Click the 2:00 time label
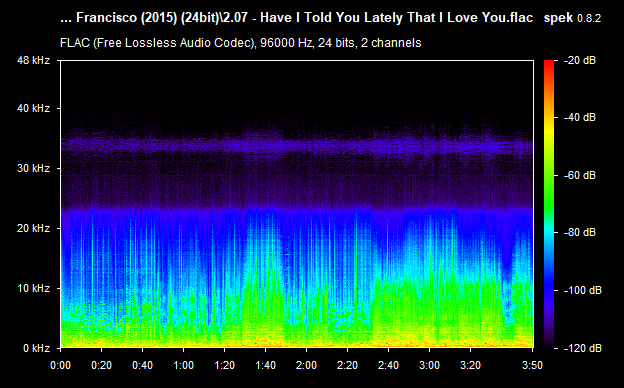The image size is (624, 388). tap(306, 365)
